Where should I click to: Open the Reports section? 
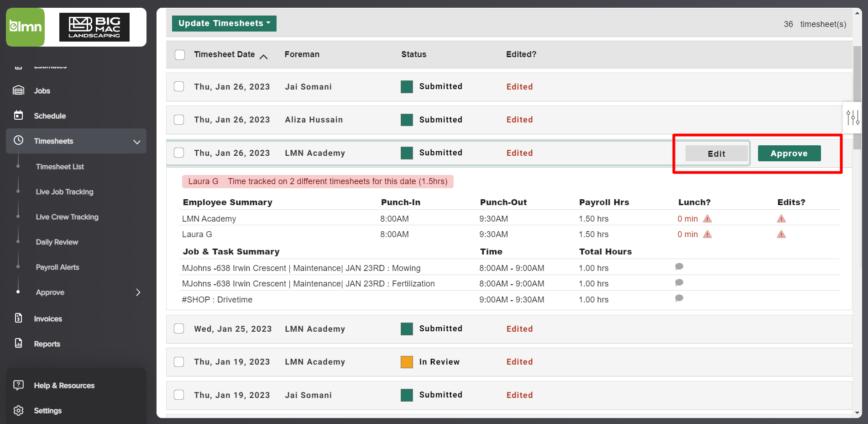(x=47, y=344)
